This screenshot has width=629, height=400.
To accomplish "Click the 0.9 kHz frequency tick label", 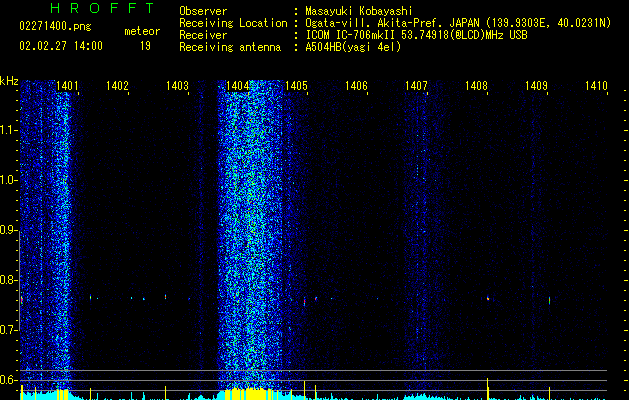I will [9, 230].
